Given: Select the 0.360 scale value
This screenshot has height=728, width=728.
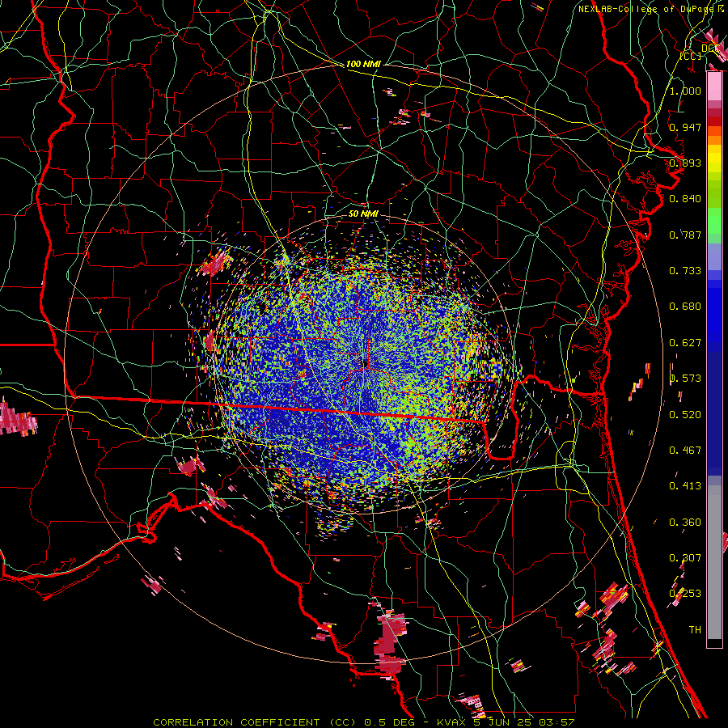Looking at the screenshot, I should 685,523.
